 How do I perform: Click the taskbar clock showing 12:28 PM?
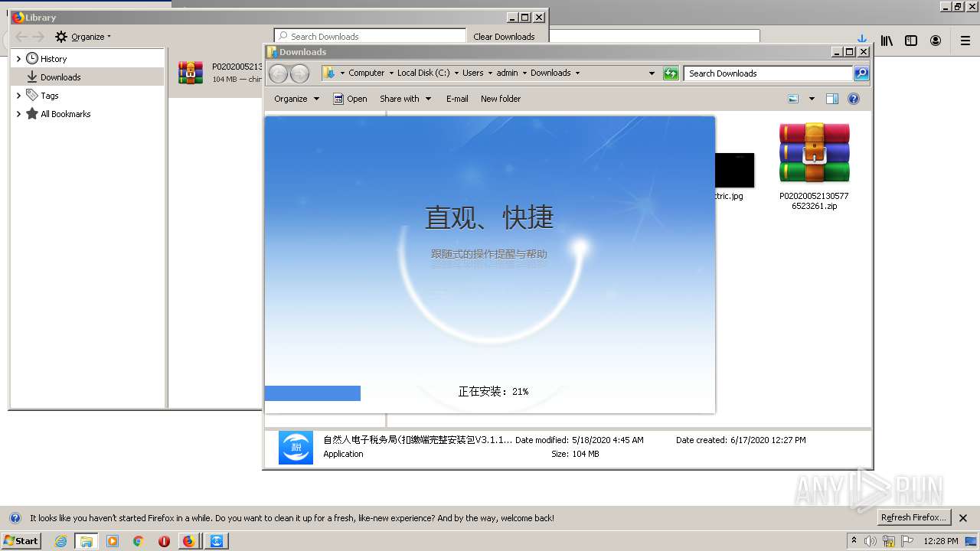click(x=941, y=541)
